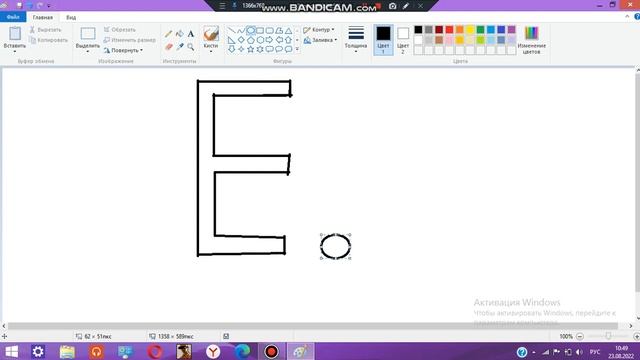Screen dimensions: 640x360
Task: Choose the Rounded rectangle shape
Action: pos(269,31)
